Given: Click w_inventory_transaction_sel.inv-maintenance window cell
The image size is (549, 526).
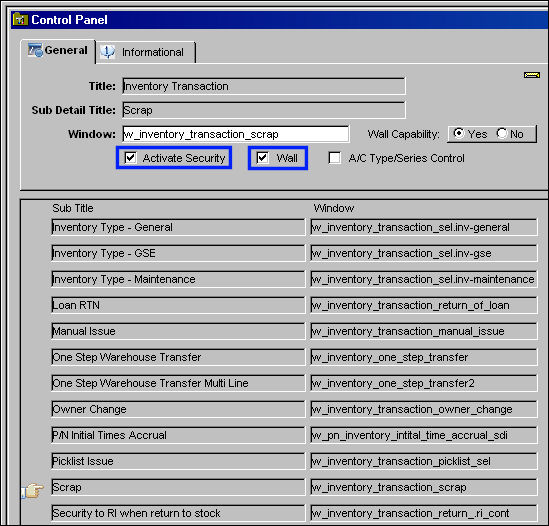Looking at the screenshot, I should [424, 279].
